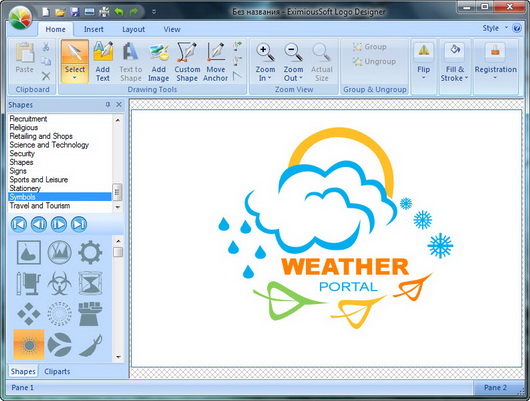Close the Shapes panel
This screenshot has width=530, height=401.
point(119,105)
